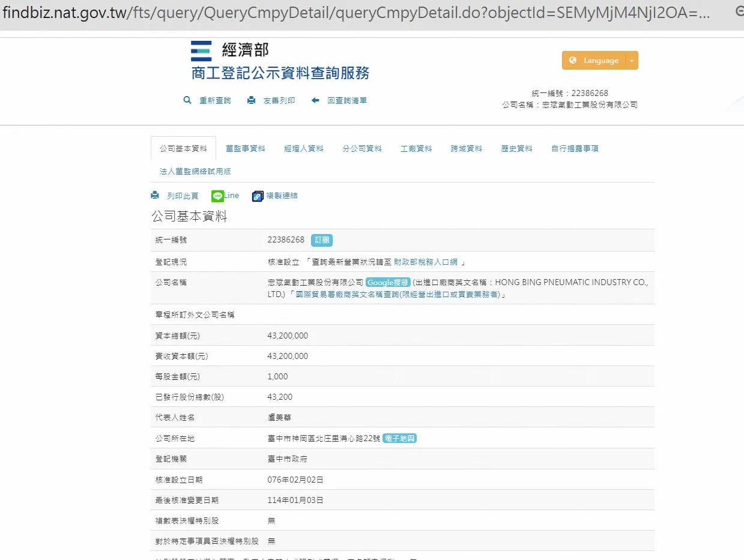Open the 電子地圖 map button
Image resolution: width=744 pixels, height=560 pixels.
click(x=399, y=438)
